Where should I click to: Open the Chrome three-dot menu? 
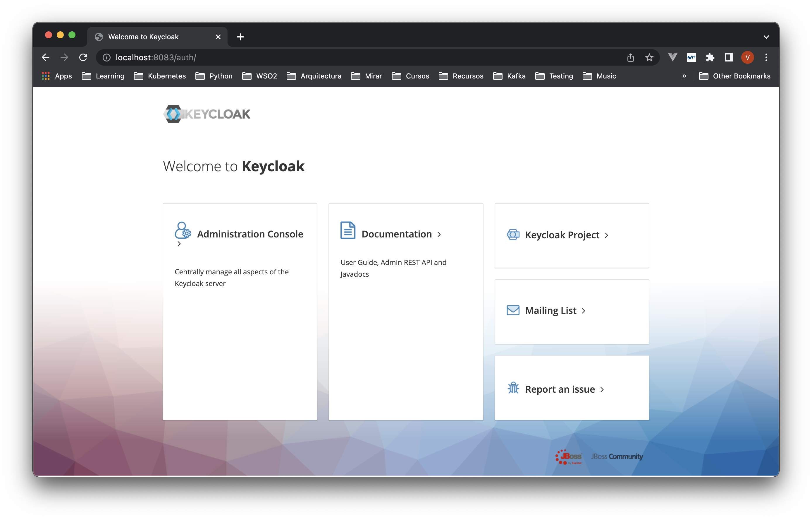(766, 58)
